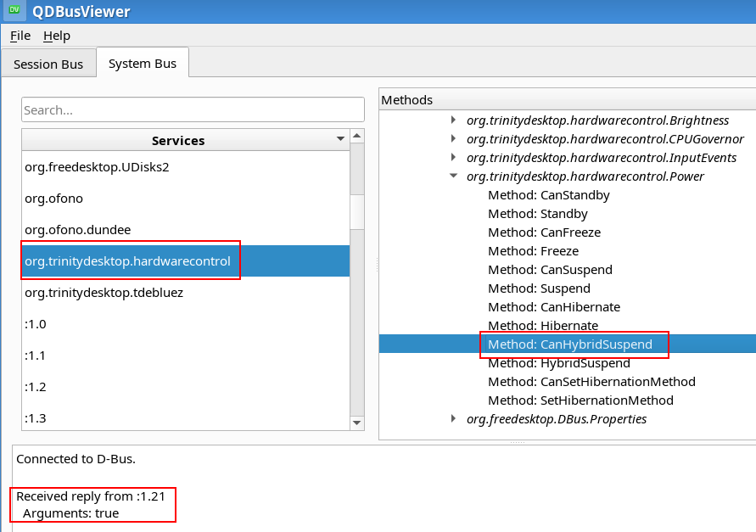756x532 pixels.
Task: Click the QDBusViewer application icon in title bar
Action: (14, 10)
